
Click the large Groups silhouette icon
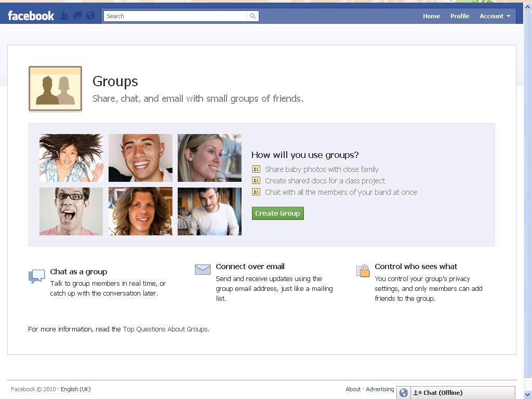click(x=55, y=88)
